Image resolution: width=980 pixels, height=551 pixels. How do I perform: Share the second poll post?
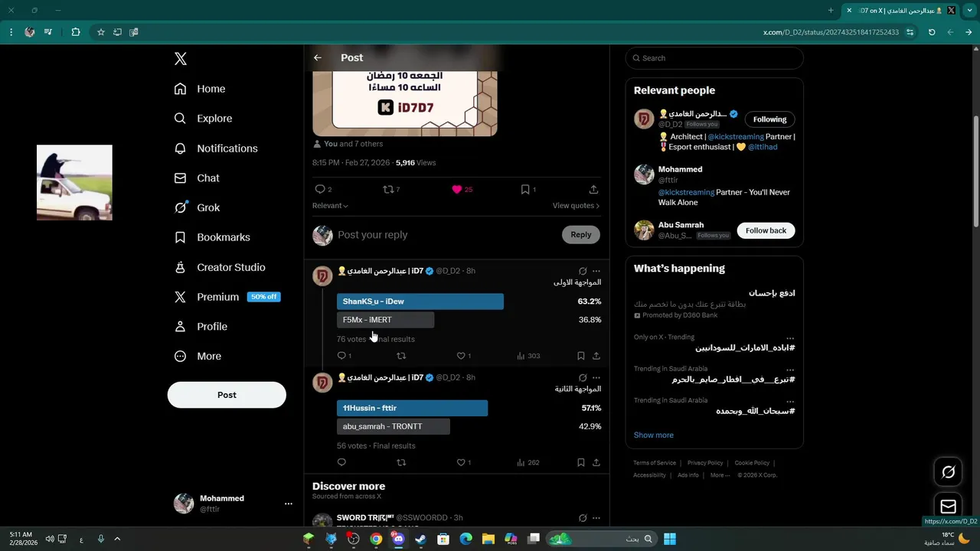click(x=596, y=462)
